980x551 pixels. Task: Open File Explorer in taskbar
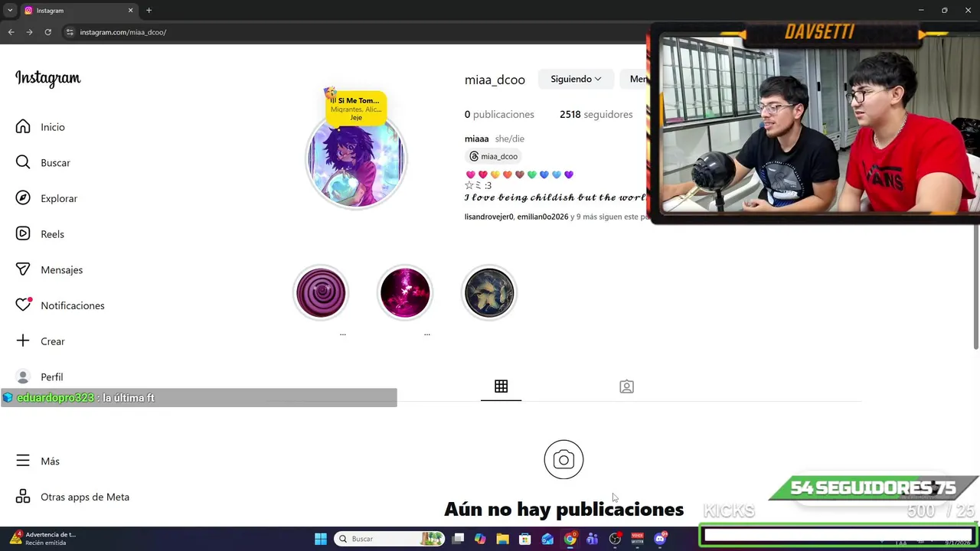pos(502,539)
